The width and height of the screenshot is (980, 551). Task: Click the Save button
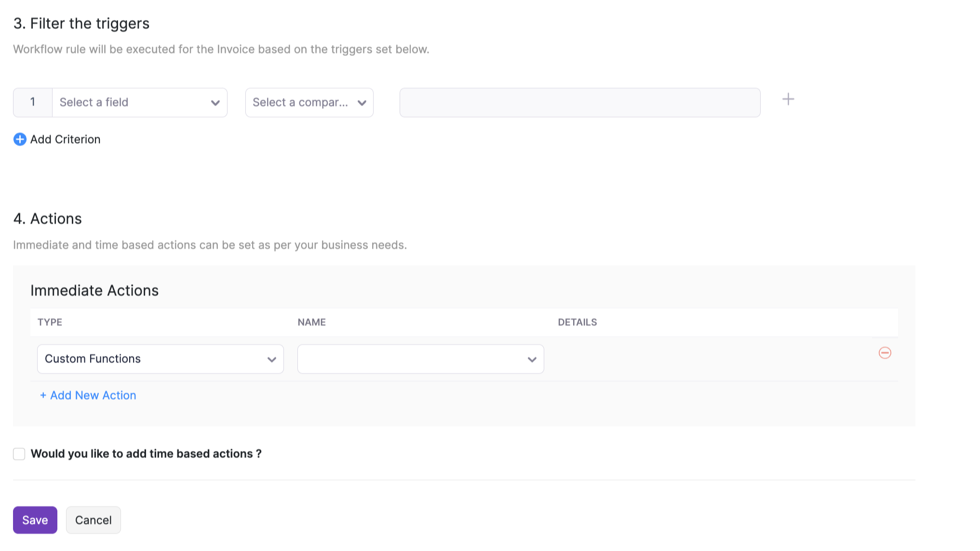coord(35,520)
